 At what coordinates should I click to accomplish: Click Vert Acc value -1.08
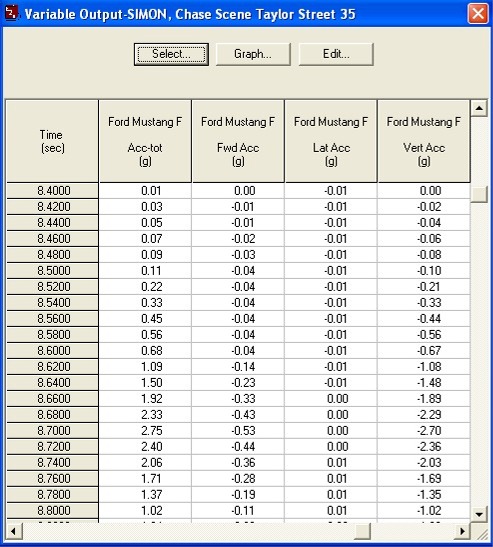[x=424, y=367]
